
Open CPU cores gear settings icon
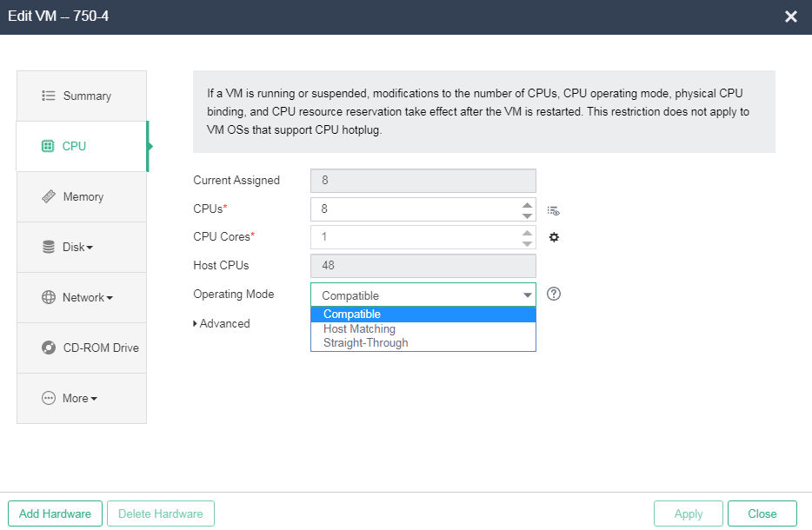554,237
